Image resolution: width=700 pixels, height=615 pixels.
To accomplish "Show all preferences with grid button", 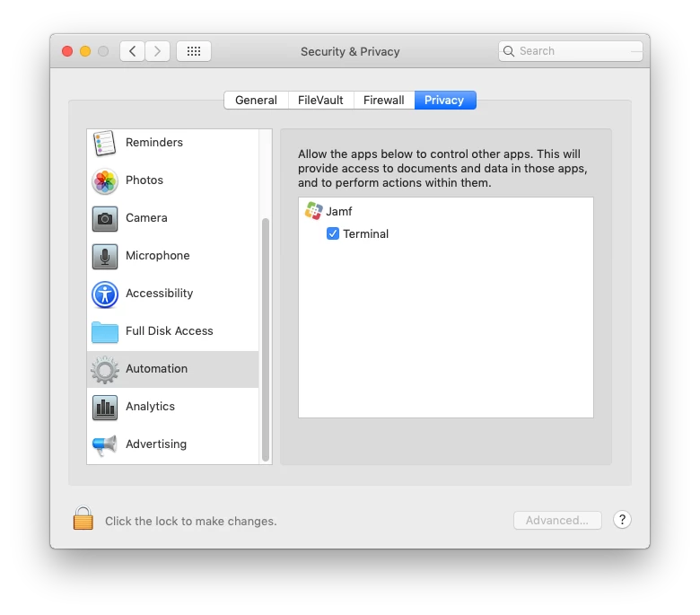I will (194, 51).
